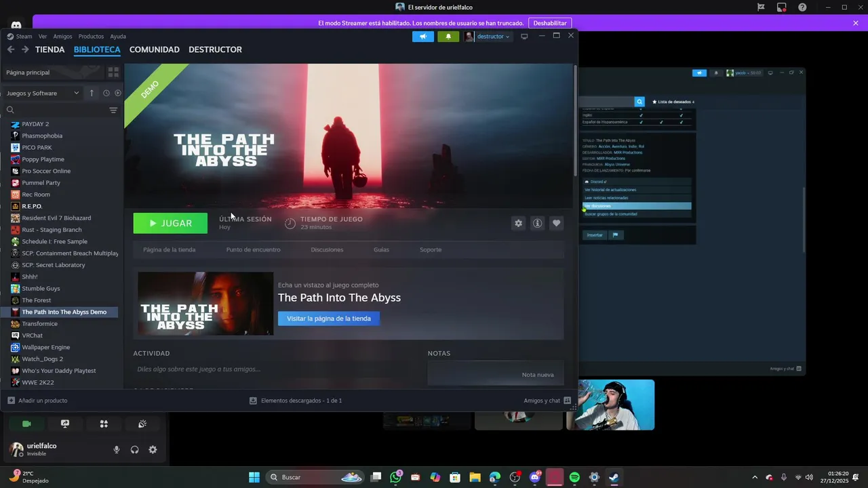
Task: Open the Productos menu
Action: click(x=91, y=37)
